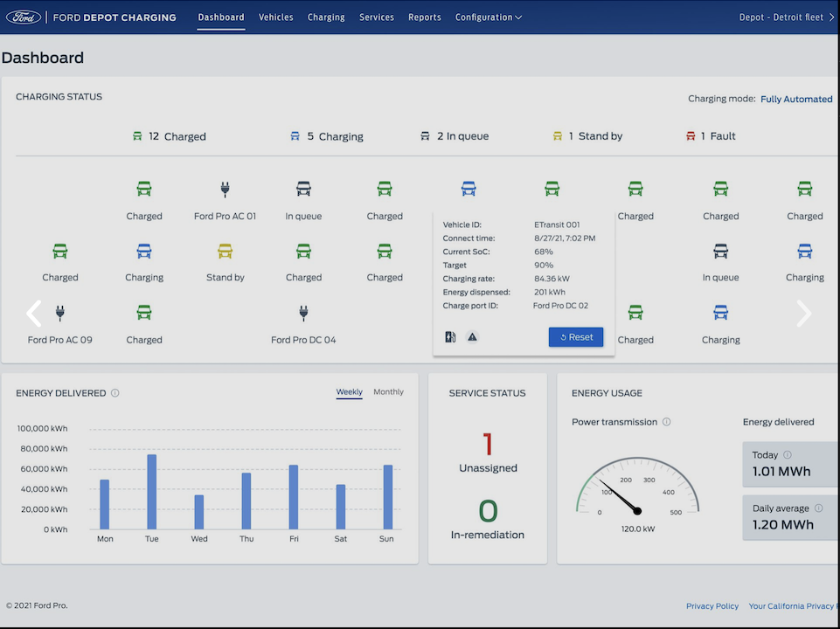Switch chart to Weekly view
Viewport: 840px width, 629px height.
(349, 392)
